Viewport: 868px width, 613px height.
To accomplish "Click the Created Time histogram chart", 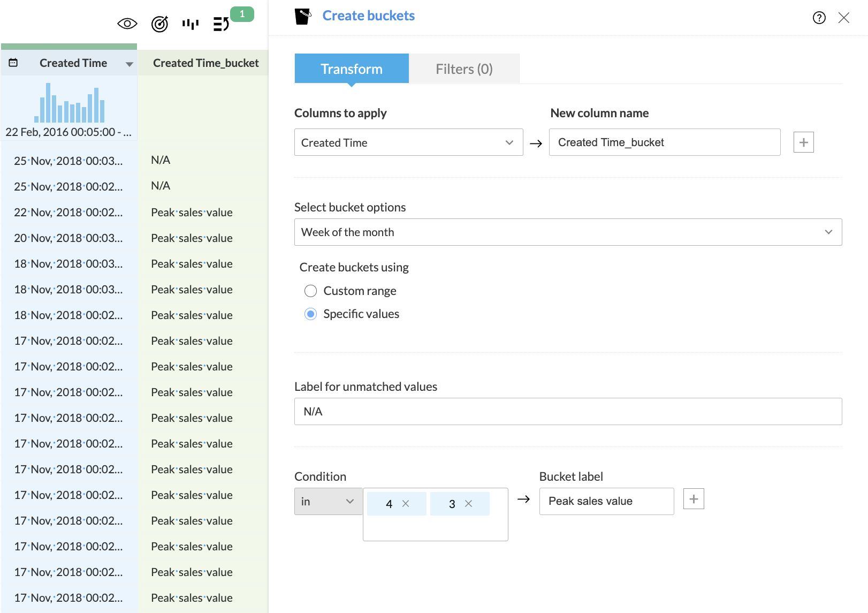I will (69, 103).
